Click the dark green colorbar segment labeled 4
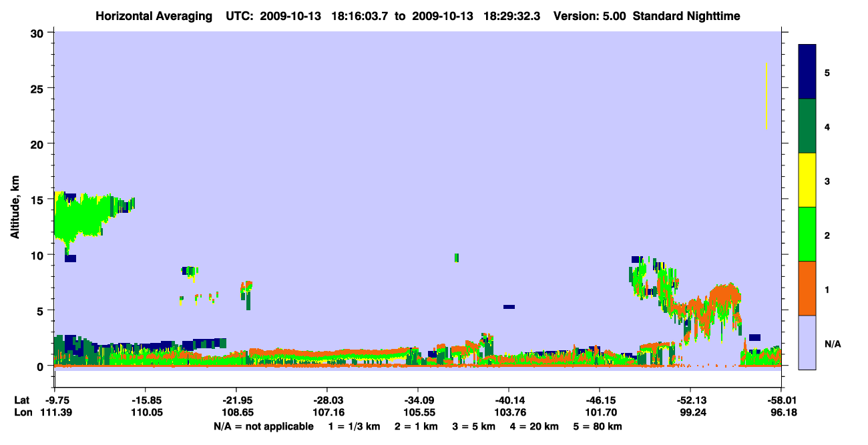 pyautogui.click(x=807, y=126)
